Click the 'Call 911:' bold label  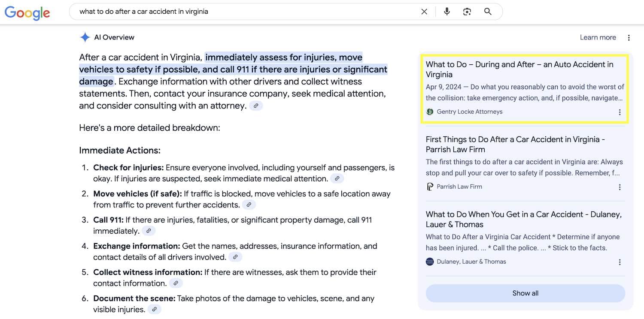coord(108,220)
